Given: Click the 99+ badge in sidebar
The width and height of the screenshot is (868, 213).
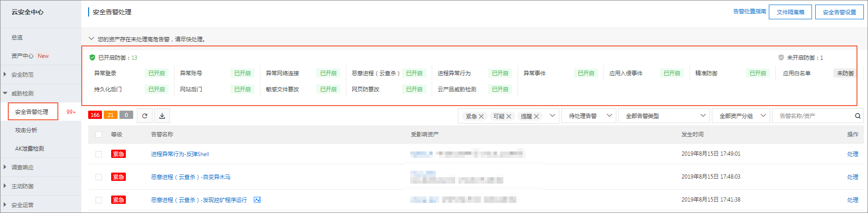Looking at the screenshot, I should pos(71,112).
